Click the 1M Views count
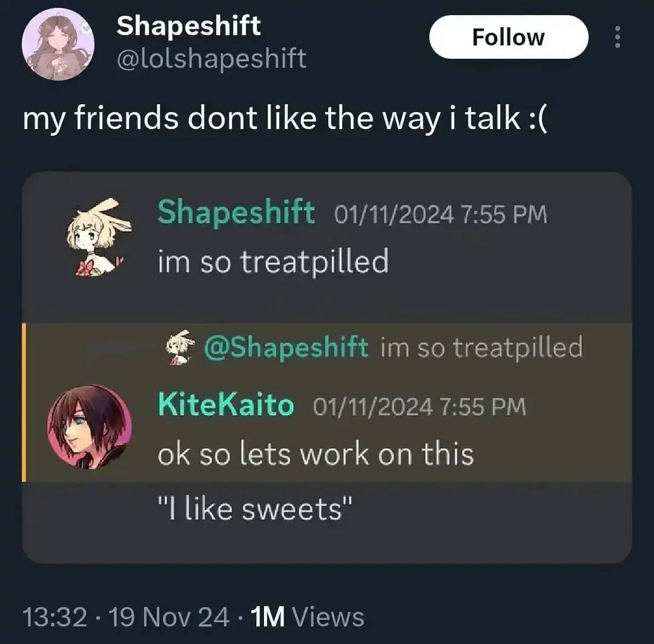654x644 pixels. [x=308, y=617]
